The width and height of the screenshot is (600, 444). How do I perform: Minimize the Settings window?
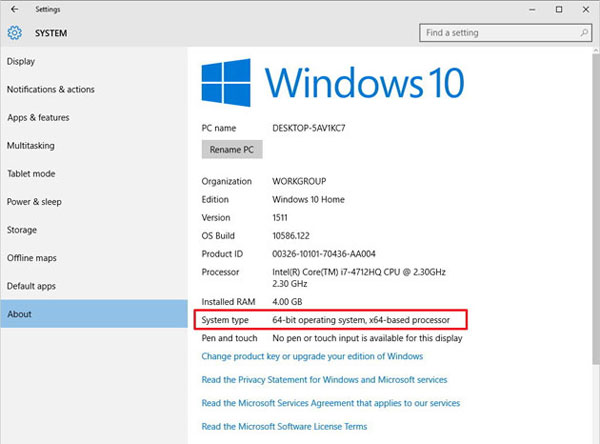pos(532,10)
